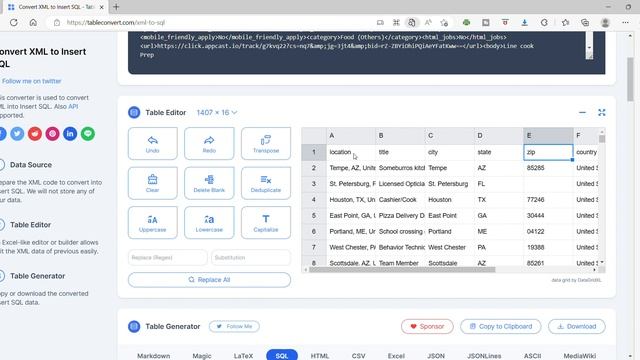
Task: Share on Twitter via bird icon
Action: click(x=17, y=133)
